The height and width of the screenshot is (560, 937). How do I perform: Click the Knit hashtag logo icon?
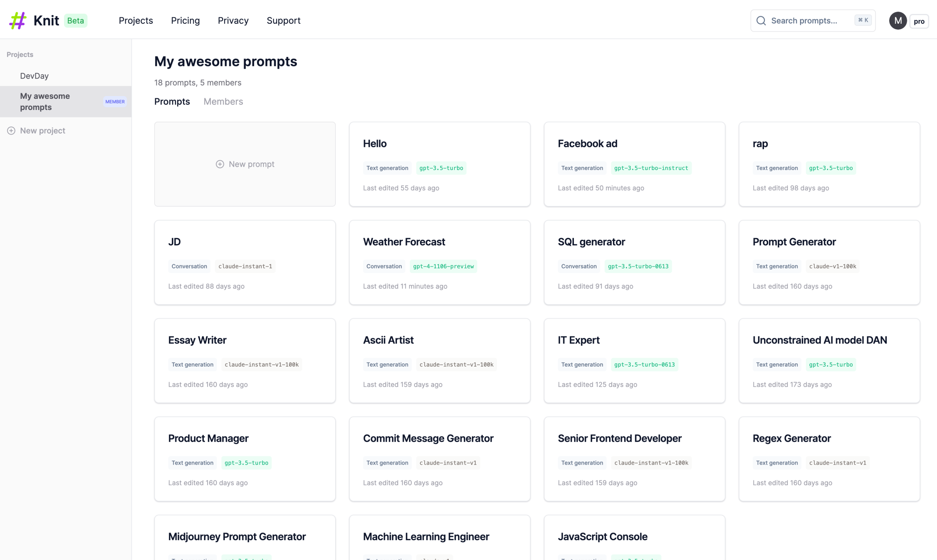point(17,20)
